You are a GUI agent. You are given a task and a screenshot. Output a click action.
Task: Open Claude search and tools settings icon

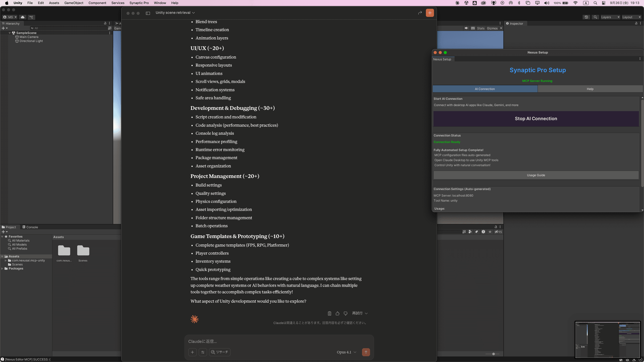[203, 352]
